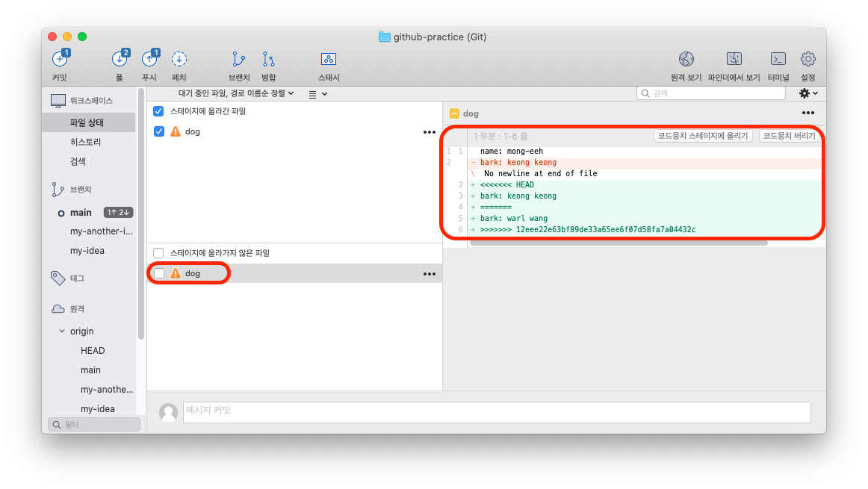Run Fetch (페치) from the toolbar
The height and width of the screenshot is (489, 868).
(179, 59)
